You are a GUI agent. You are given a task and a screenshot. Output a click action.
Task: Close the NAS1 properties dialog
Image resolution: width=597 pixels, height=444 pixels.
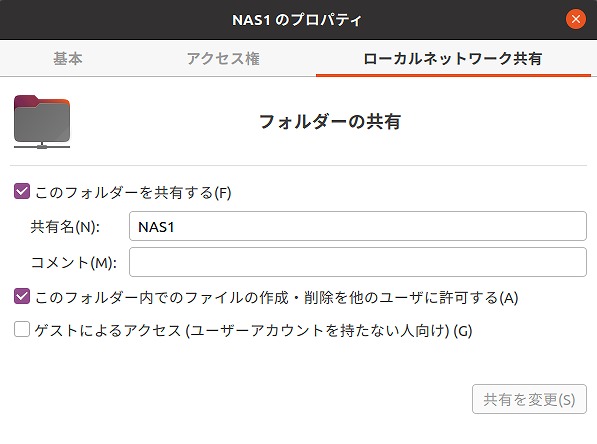point(576,19)
